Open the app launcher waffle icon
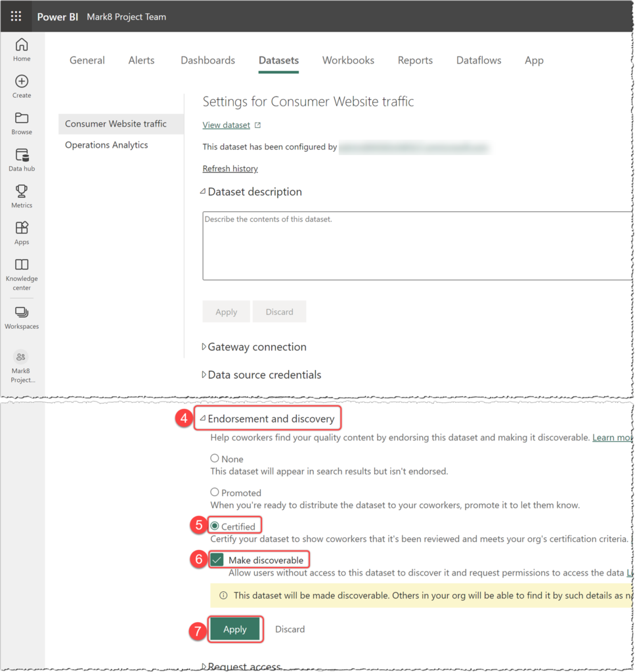The width and height of the screenshot is (635, 672). (16, 16)
